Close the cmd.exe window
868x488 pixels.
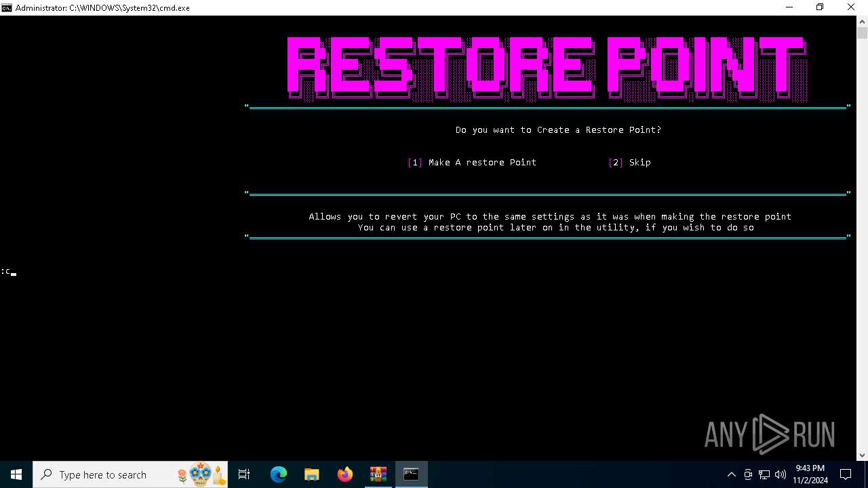[852, 7]
